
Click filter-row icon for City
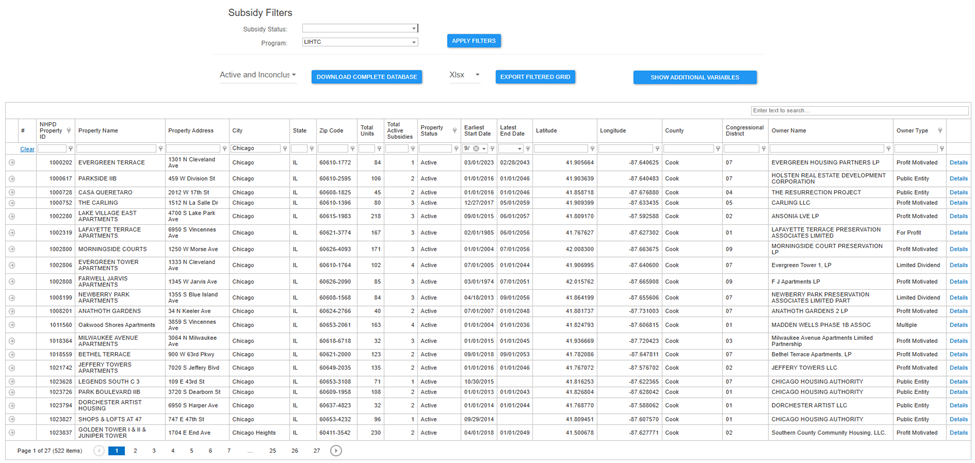(285, 149)
